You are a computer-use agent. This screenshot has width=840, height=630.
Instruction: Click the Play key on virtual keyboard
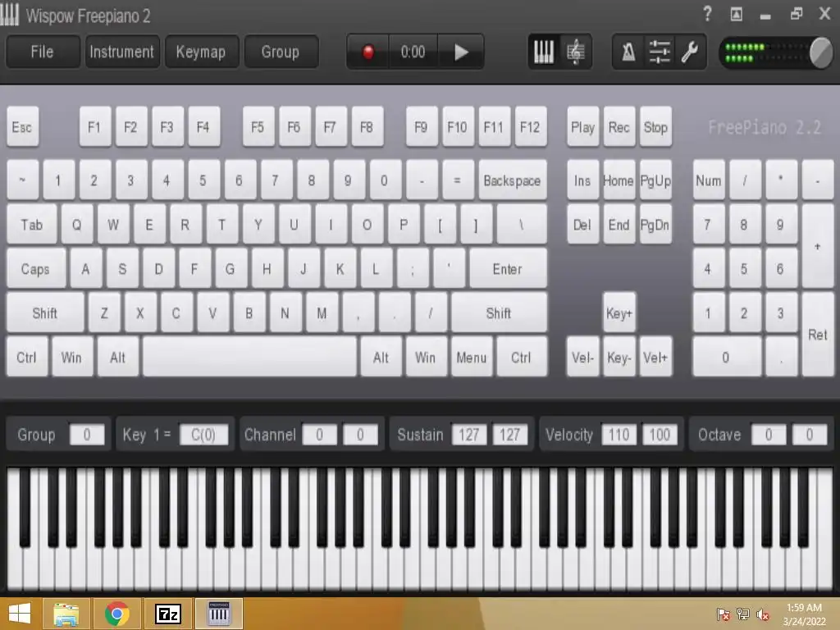pos(582,127)
